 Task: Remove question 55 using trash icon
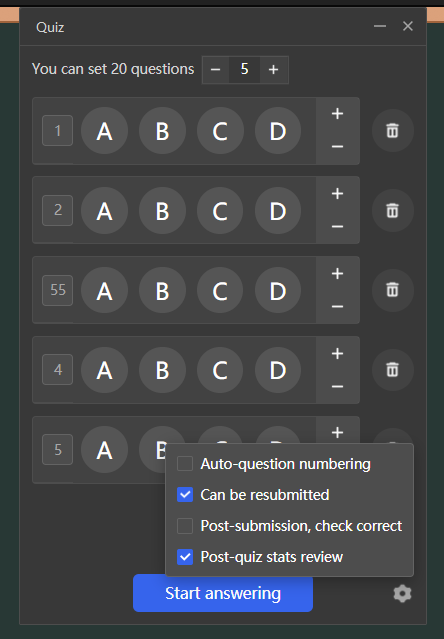(393, 290)
